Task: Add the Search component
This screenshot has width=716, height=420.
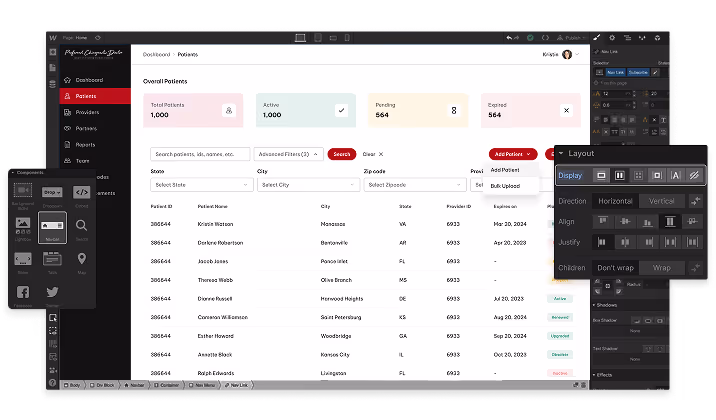Action: 81,228
